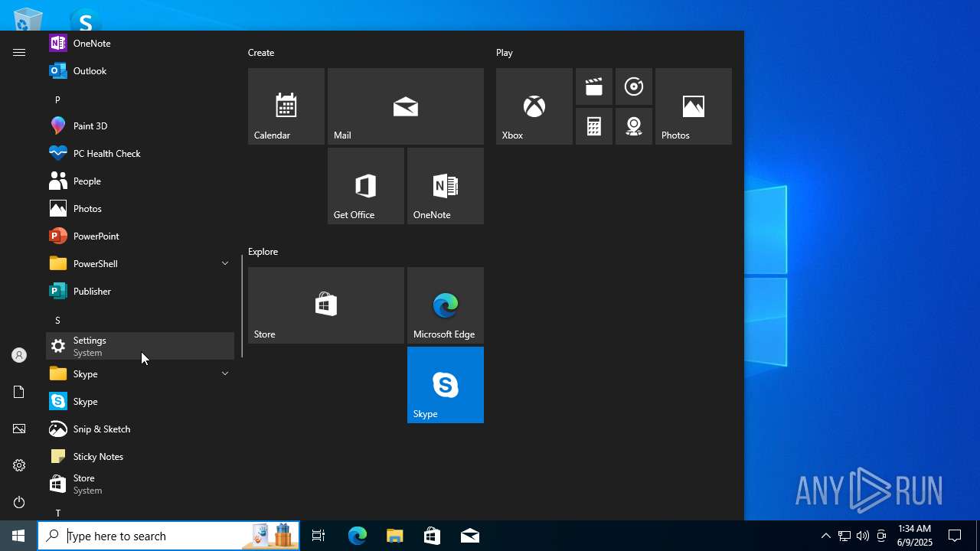980x551 pixels.
Task: Open OneNote from the app list
Action: pyautogui.click(x=140, y=44)
